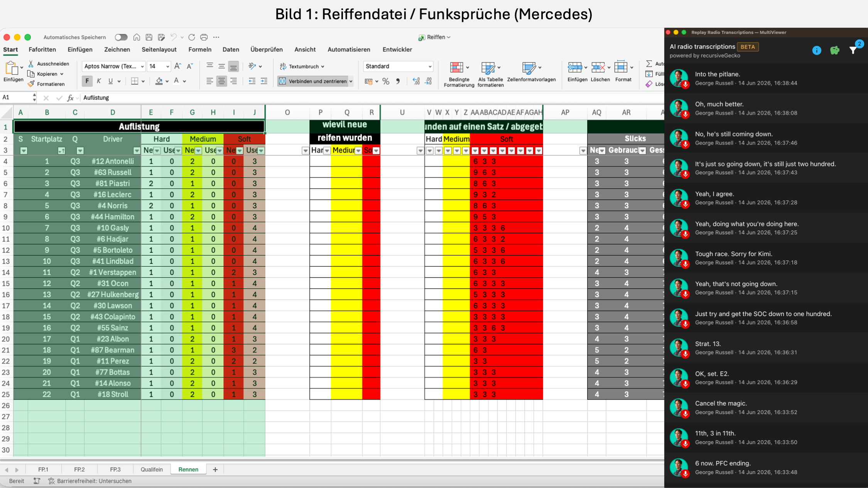This screenshot has height=488, width=868.
Task: Click the home icon in Excel title bar
Action: tap(137, 37)
